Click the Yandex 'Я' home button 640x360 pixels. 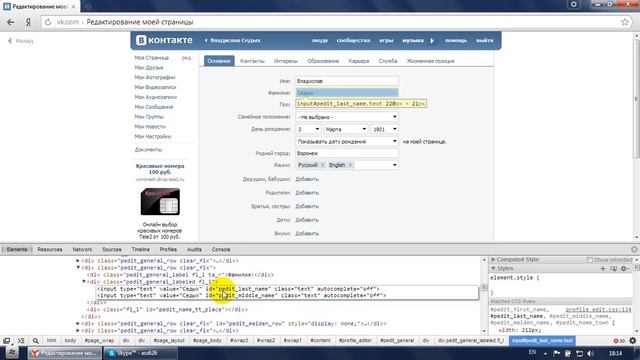pos(28,22)
